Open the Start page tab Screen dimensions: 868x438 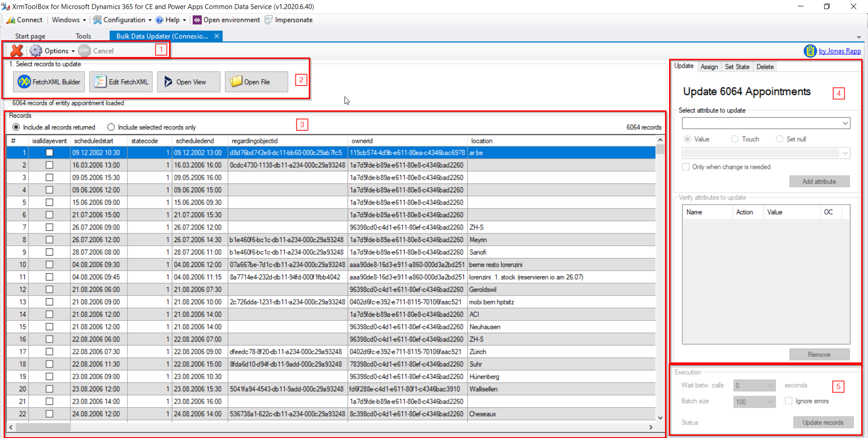click(x=30, y=36)
